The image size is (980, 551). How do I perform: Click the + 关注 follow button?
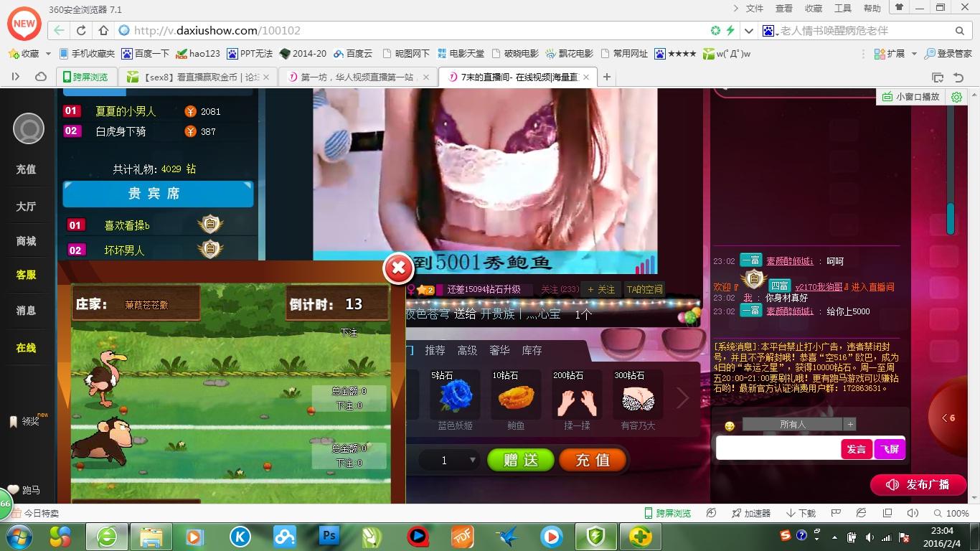pos(601,289)
